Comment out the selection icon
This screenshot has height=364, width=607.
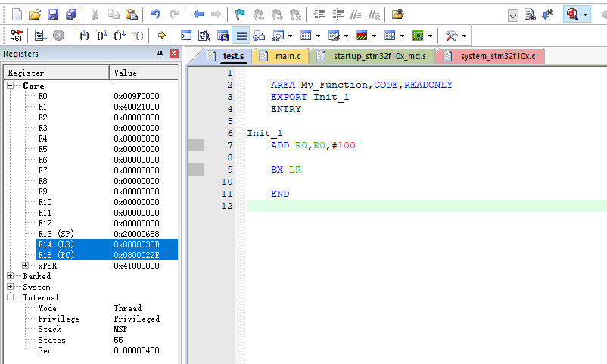click(x=356, y=14)
